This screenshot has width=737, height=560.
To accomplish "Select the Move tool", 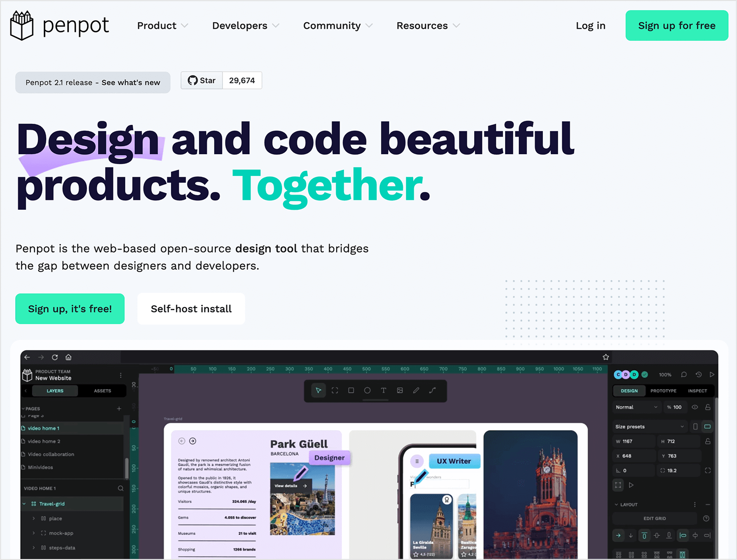I will tap(318, 391).
